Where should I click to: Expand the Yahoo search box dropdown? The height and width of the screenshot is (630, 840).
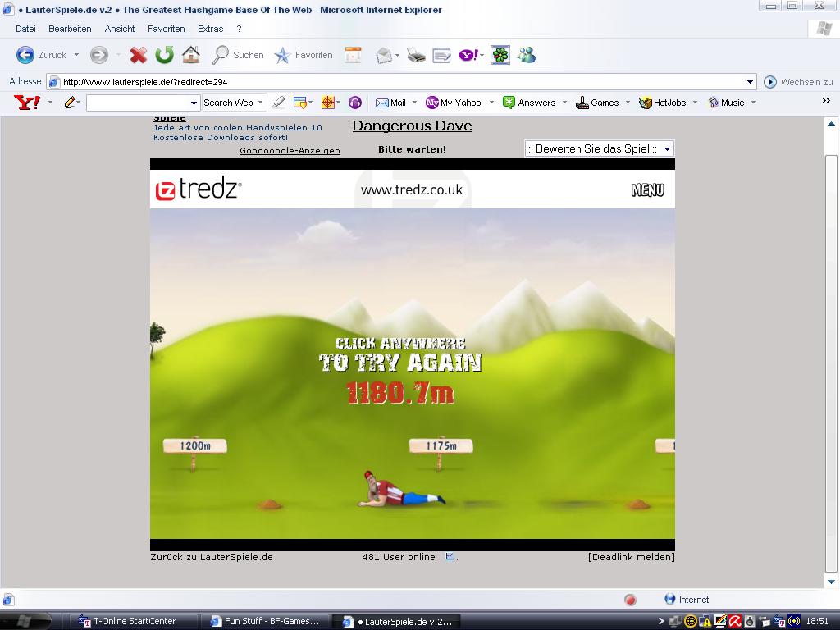coord(194,103)
